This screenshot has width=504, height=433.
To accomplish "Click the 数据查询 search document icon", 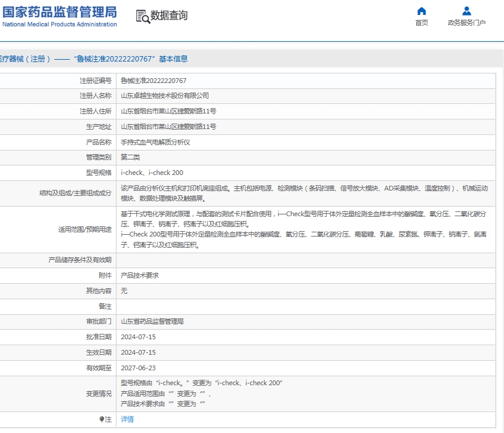I will (143, 16).
